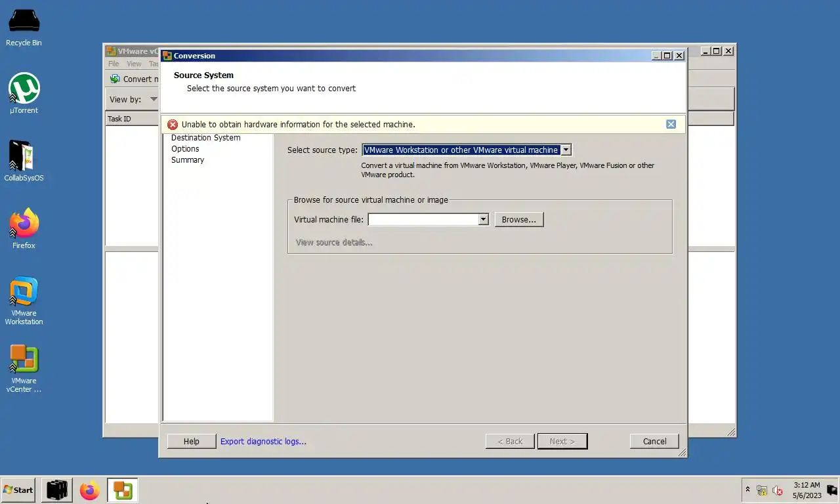Click Export diagnostic logs link
The width and height of the screenshot is (840, 504).
pos(263,441)
